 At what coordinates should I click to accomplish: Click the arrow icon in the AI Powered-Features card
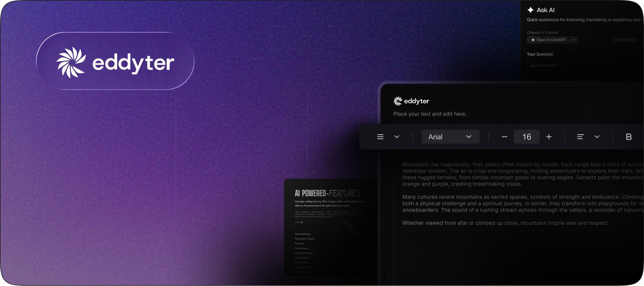point(299,222)
